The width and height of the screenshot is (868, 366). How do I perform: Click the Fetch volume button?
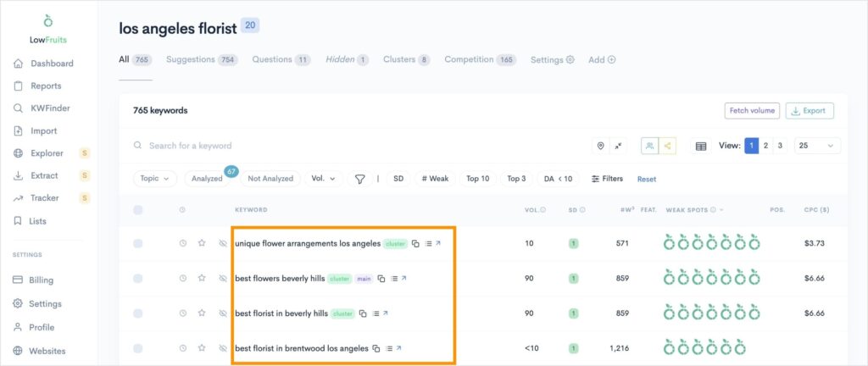pyautogui.click(x=752, y=111)
